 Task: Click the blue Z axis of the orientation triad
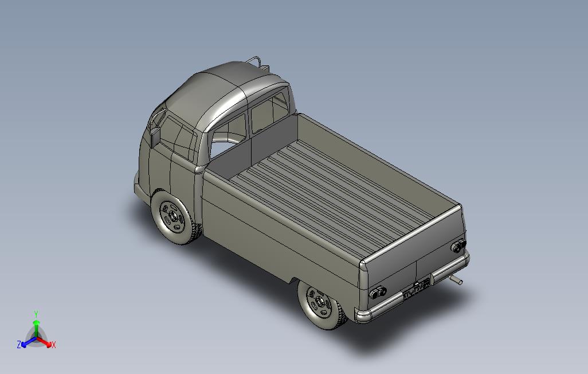[x=28, y=342]
